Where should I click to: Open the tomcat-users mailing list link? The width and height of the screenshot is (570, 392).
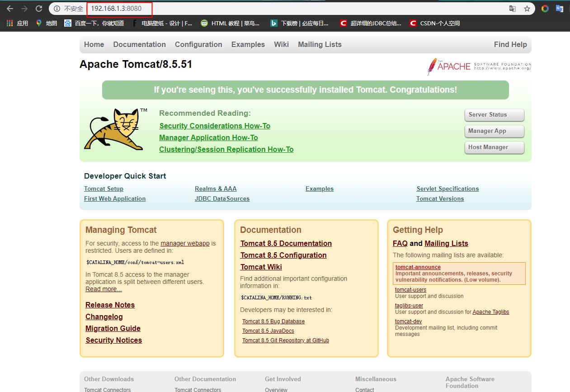click(x=410, y=290)
